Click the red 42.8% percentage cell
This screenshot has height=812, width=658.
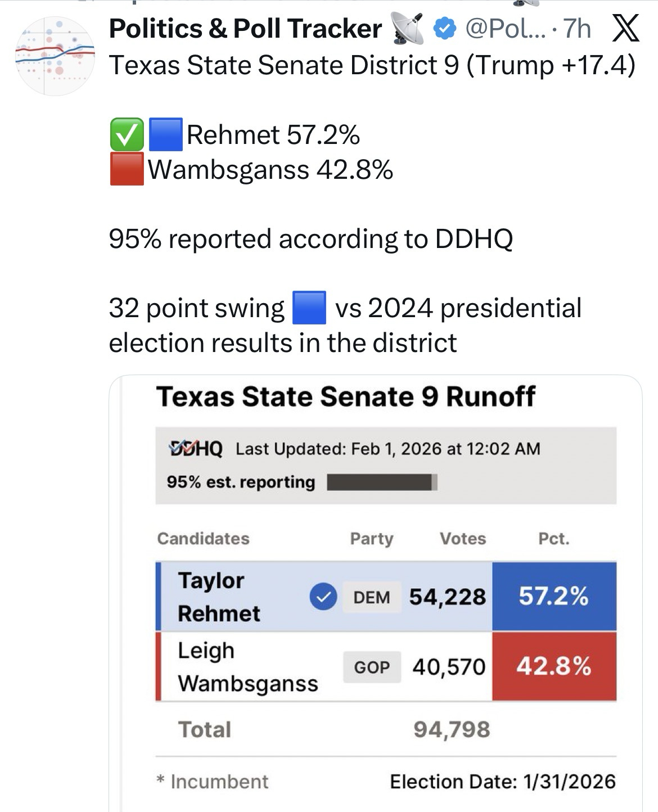point(553,666)
